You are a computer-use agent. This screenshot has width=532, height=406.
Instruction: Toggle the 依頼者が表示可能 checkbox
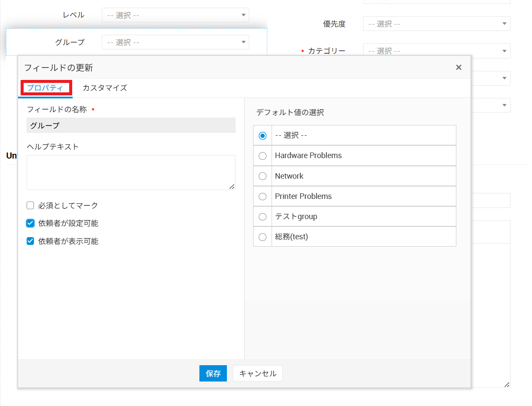tap(31, 241)
